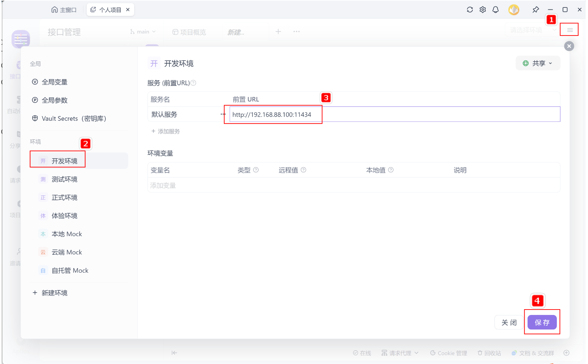The image size is (588, 364).
Task: Open Vault Secrets (密钥库)
Action: pos(69,119)
